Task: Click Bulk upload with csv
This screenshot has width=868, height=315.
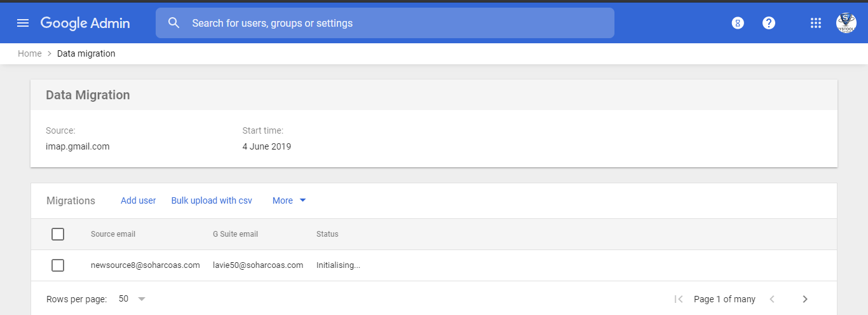Action: pos(212,200)
